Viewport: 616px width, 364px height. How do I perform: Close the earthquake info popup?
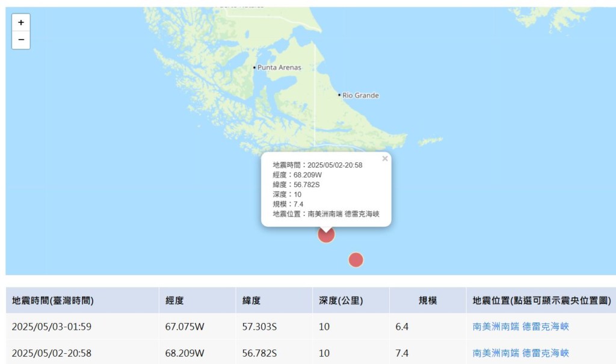(x=385, y=159)
